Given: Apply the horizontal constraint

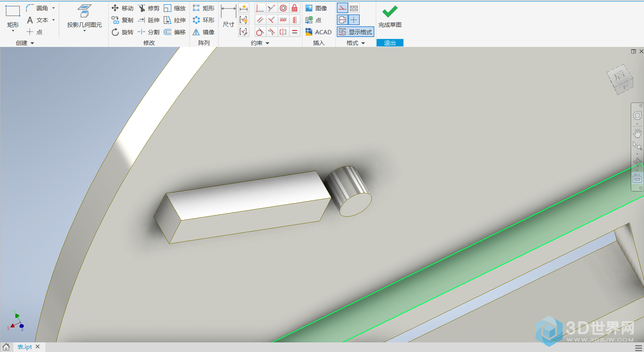Looking at the screenshot, I should click(283, 20).
